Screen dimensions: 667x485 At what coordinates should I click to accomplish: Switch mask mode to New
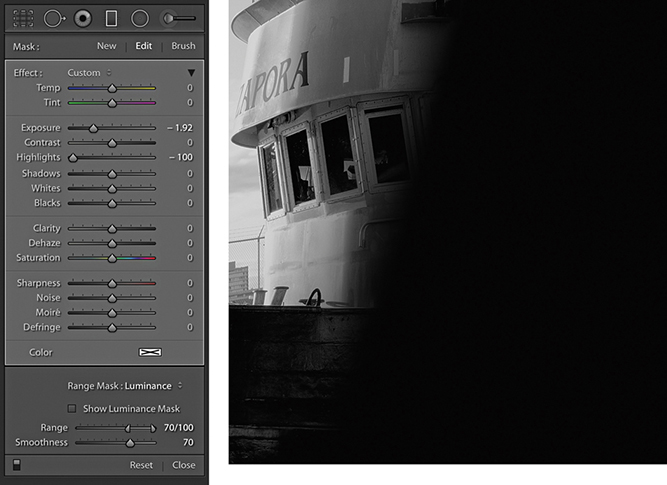pyautogui.click(x=106, y=46)
